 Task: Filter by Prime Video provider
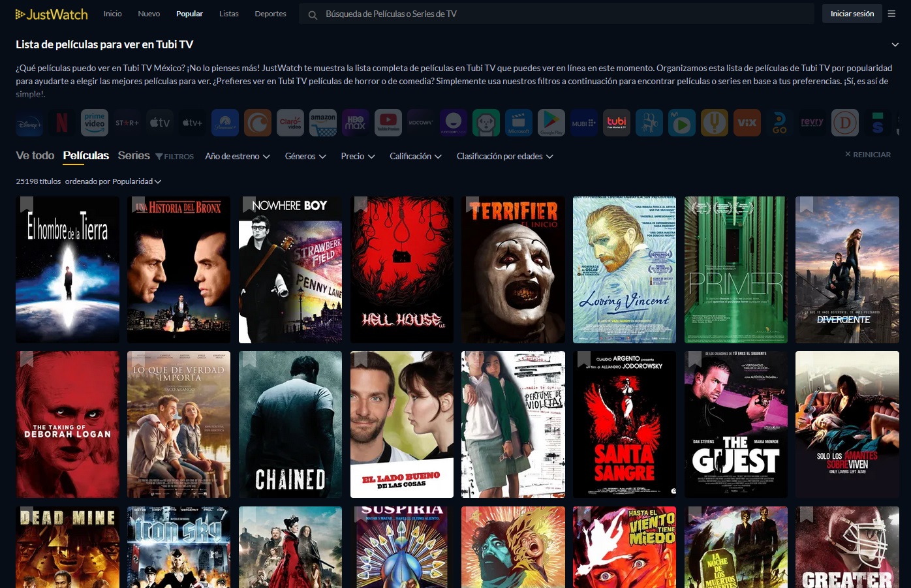[95, 123]
